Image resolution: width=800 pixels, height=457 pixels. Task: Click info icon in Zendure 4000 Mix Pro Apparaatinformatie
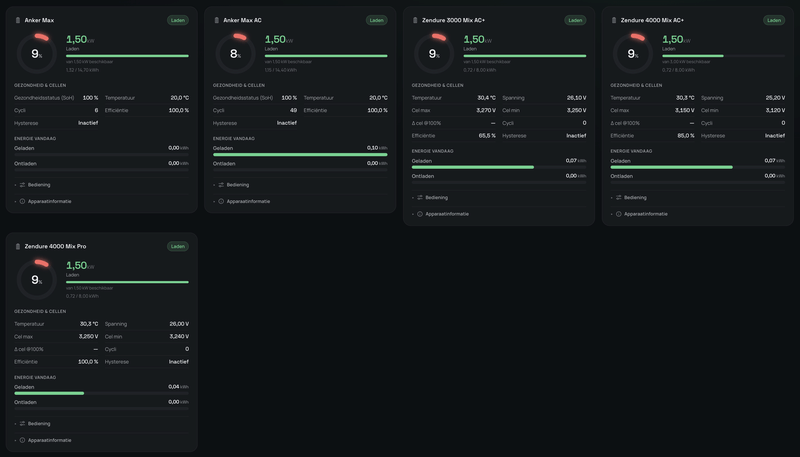tap(22, 440)
